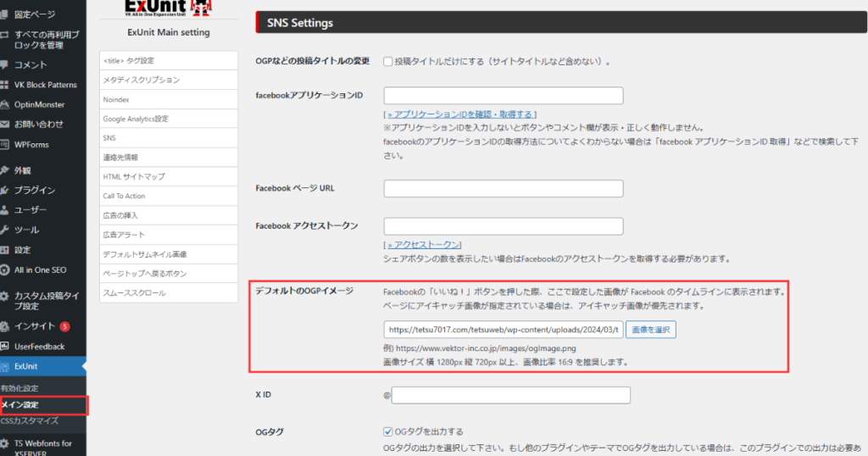This screenshot has width=868, height=456.
Task: Click the 外観 brush icon
Action: tap(4, 170)
